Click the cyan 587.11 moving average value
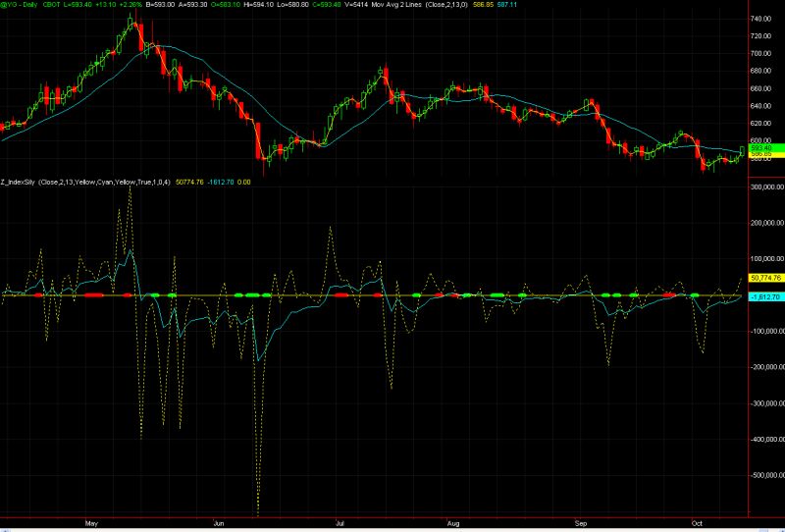Viewport: 785px width, 532px height. click(x=506, y=5)
